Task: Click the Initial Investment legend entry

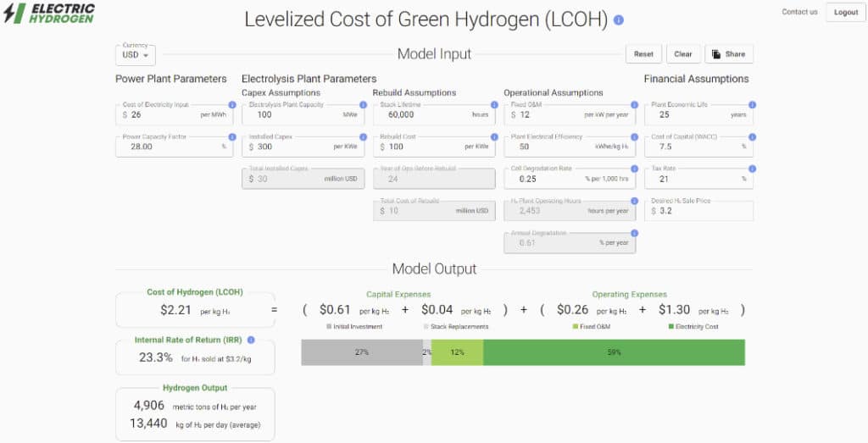Action: click(354, 327)
